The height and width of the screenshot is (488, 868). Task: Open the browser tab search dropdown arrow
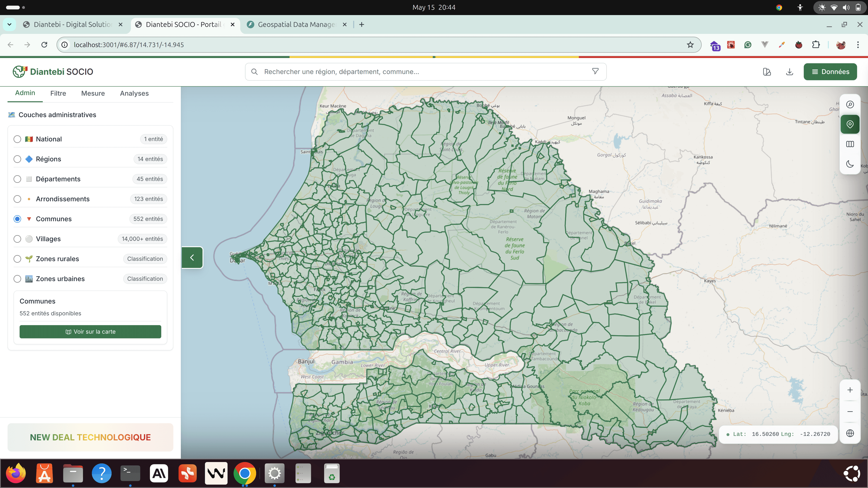[9, 25]
